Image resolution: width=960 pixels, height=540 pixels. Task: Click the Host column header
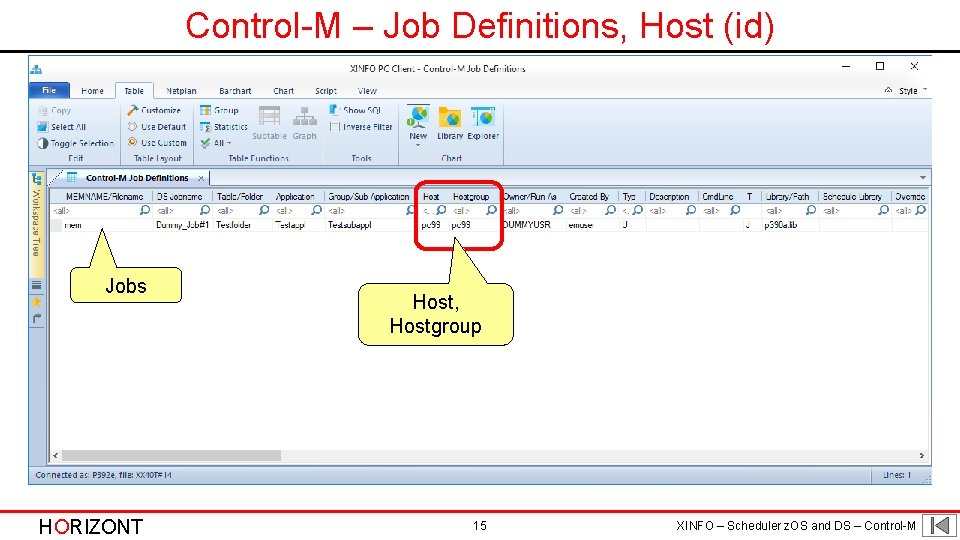click(x=433, y=197)
